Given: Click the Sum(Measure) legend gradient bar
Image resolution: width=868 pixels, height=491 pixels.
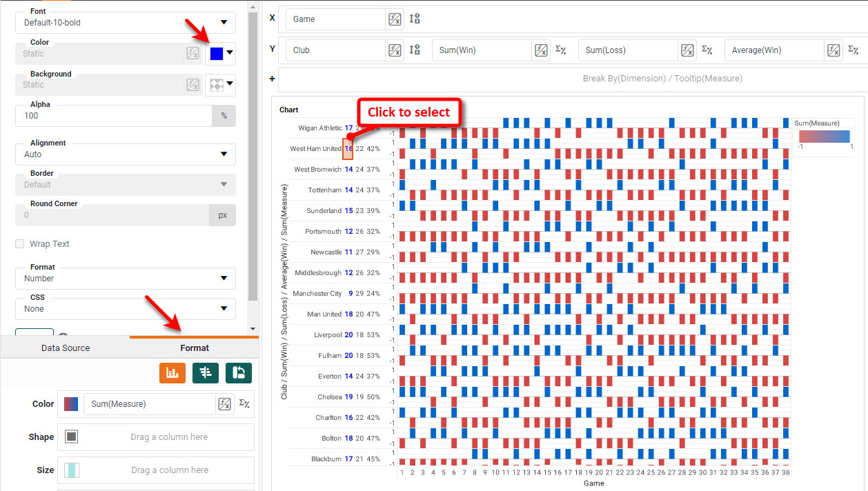Looking at the screenshot, I should (x=825, y=136).
